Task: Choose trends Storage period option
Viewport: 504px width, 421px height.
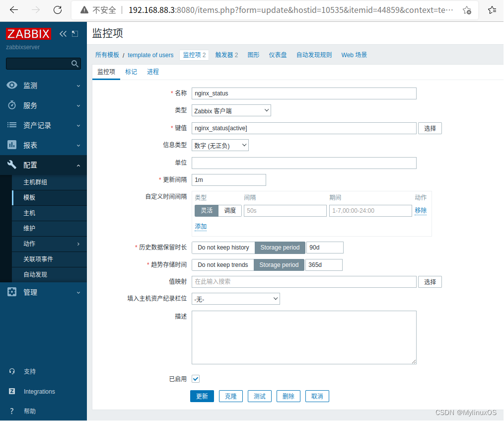Action: click(279, 265)
